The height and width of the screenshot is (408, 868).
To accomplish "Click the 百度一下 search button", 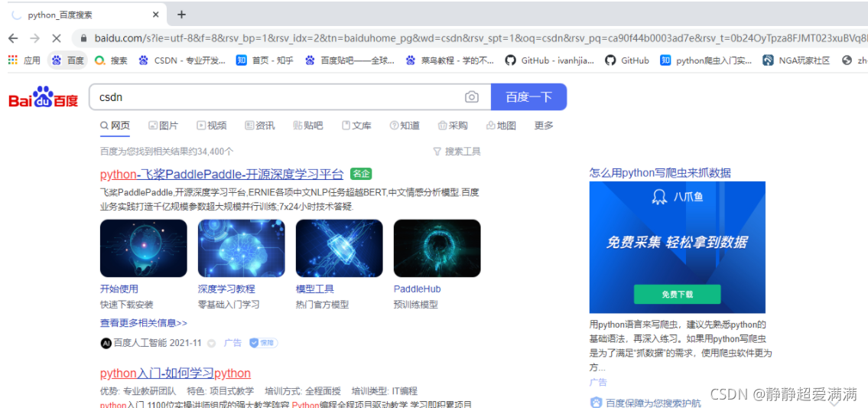I will [528, 97].
